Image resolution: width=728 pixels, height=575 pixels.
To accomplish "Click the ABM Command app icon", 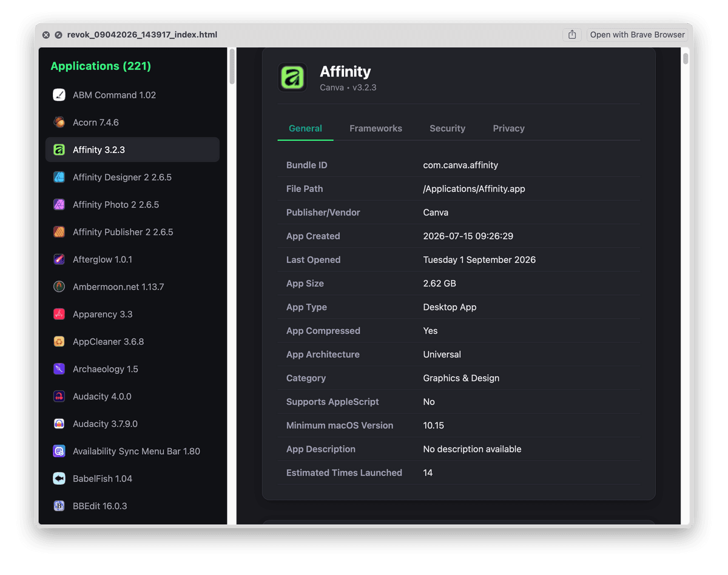I will pos(59,95).
